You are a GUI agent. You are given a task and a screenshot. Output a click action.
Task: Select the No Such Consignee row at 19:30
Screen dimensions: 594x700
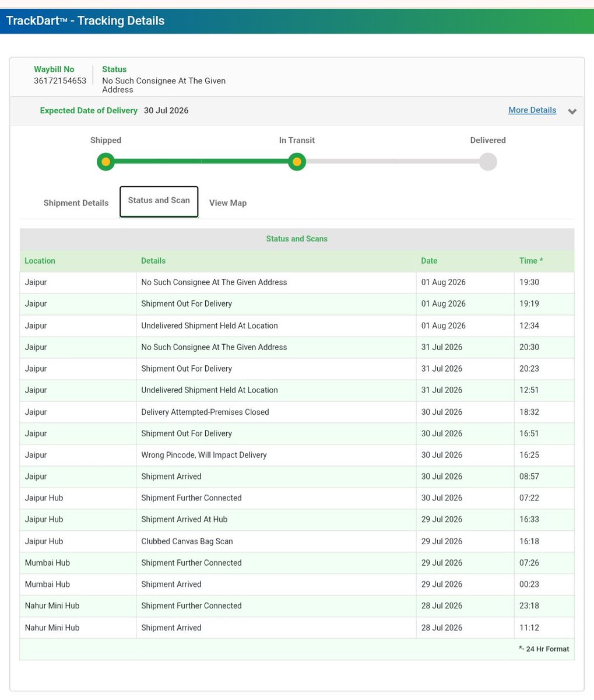click(x=297, y=282)
